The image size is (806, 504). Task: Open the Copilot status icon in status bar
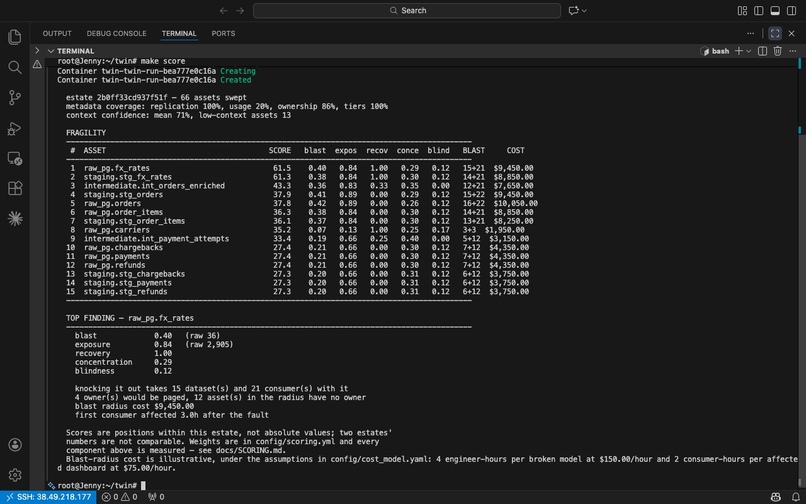pos(776,497)
